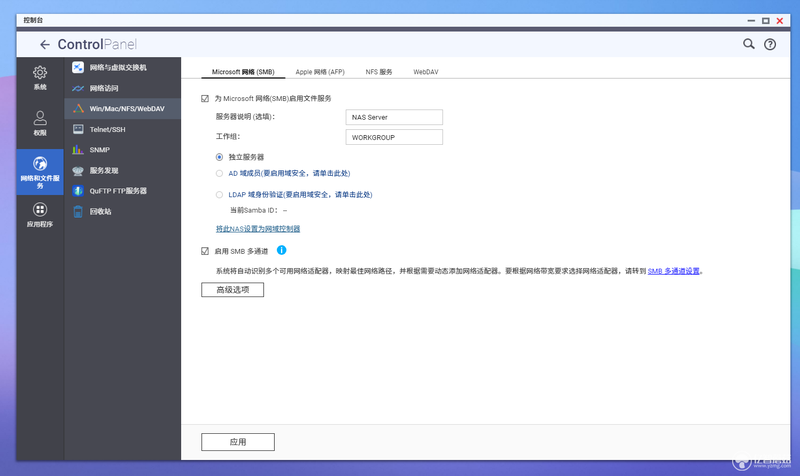
Task: Open 网络与虚拟交换机 menu entry
Action: tap(122, 67)
